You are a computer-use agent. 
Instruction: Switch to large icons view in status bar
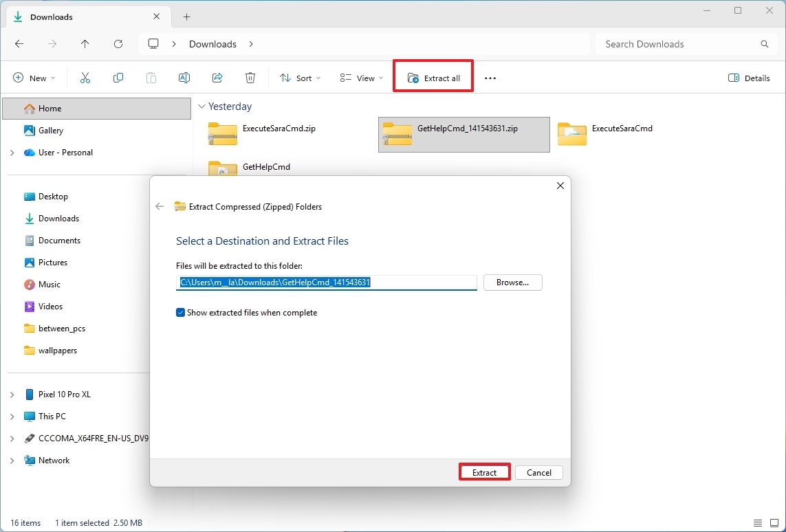coord(773,522)
